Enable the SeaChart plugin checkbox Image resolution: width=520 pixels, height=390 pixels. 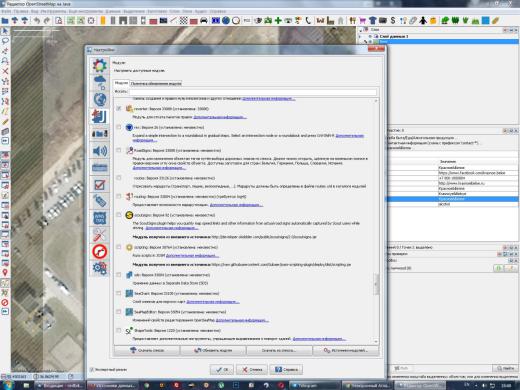tap(119, 293)
